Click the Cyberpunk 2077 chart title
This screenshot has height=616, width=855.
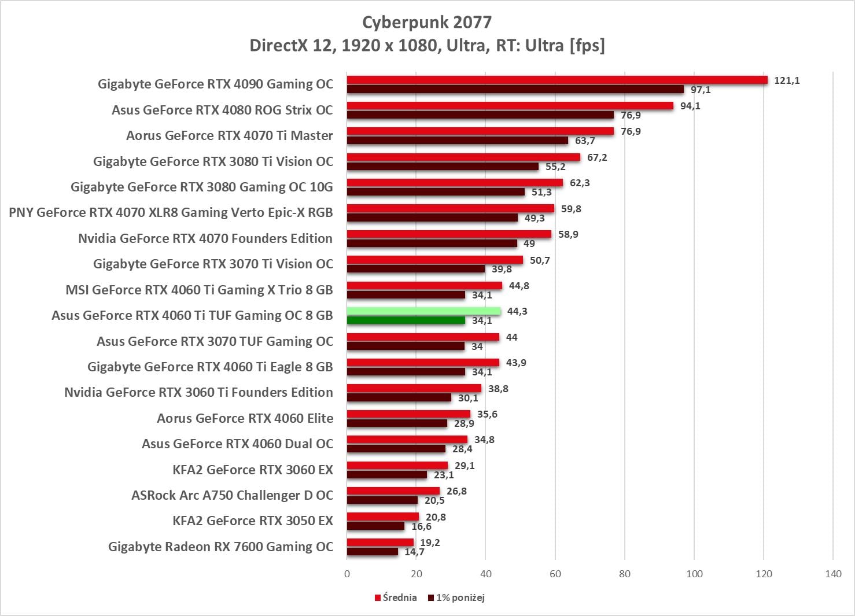[427, 22]
